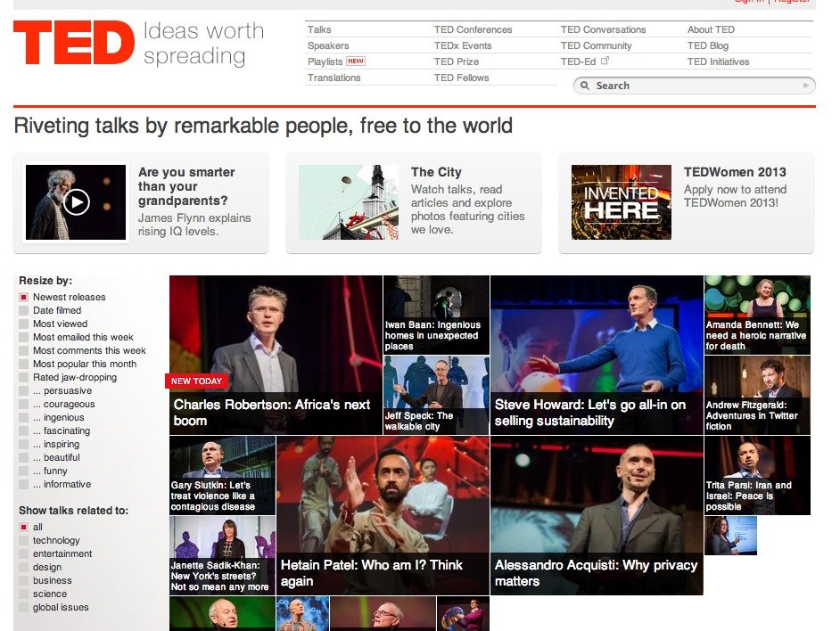
Task: Open the About TED link
Action: click(711, 29)
